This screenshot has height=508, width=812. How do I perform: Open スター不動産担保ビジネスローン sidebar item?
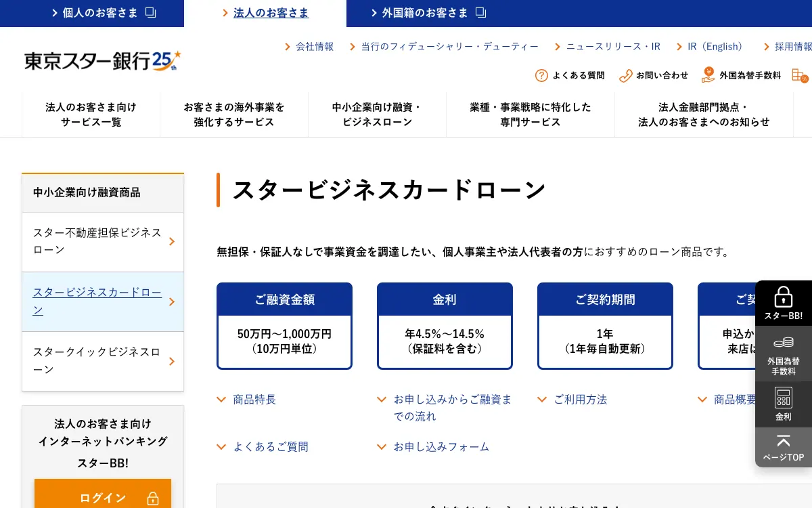(x=103, y=242)
